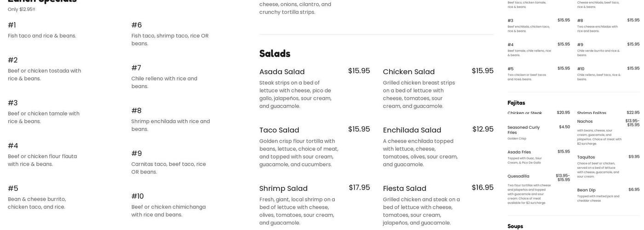Select the Fiesta Salad heading
644x230 pixels.
(x=404, y=189)
